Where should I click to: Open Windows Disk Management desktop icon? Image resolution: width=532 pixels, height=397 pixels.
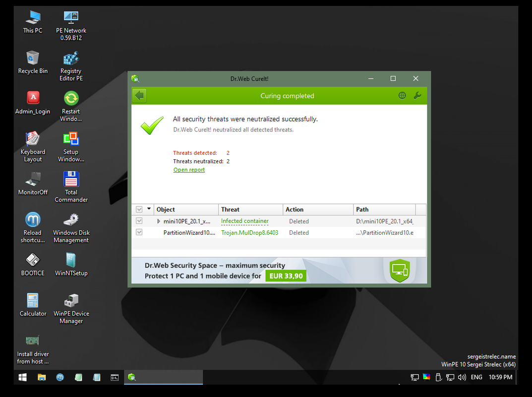[x=71, y=228]
